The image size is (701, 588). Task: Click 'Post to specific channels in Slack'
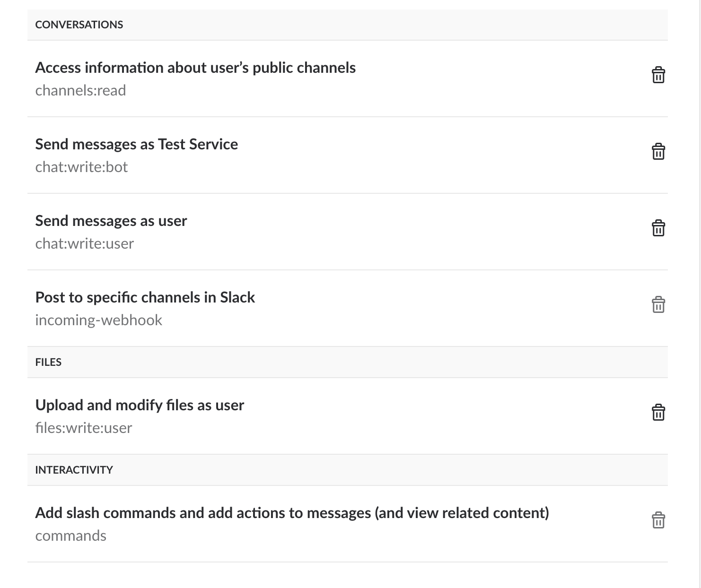pos(145,297)
